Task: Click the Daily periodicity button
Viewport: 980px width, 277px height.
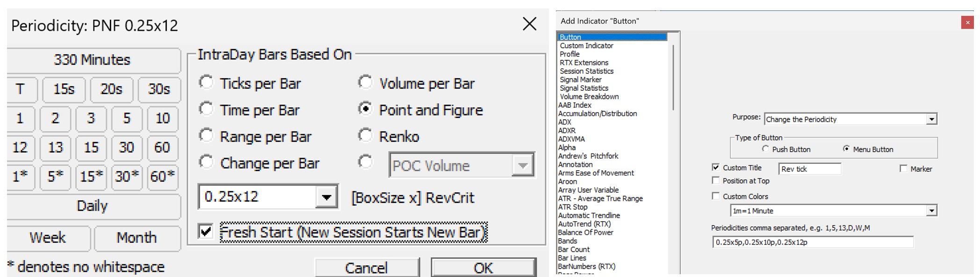Action: [x=93, y=206]
